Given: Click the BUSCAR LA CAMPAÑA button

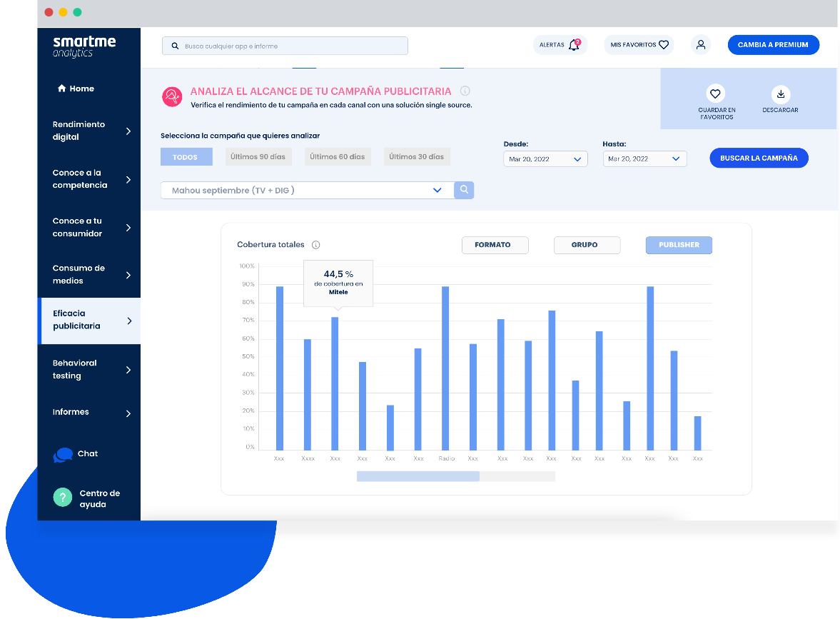Looking at the screenshot, I should pyautogui.click(x=759, y=158).
